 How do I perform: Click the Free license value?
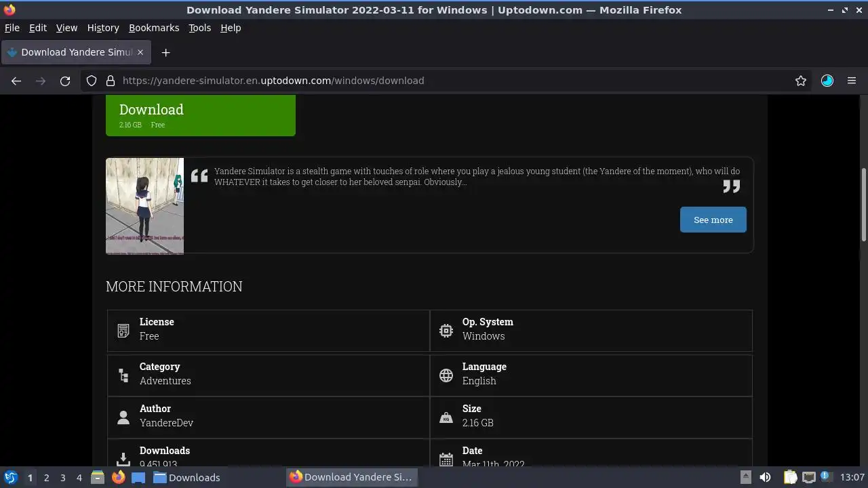point(149,336)
